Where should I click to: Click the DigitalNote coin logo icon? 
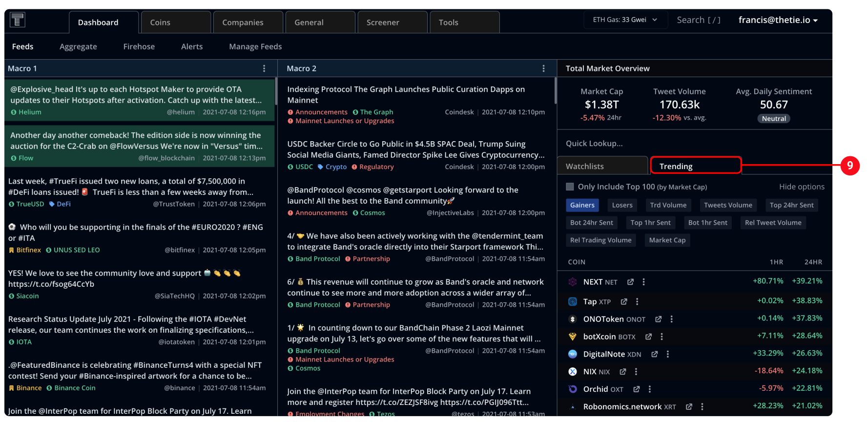[573, 354]
